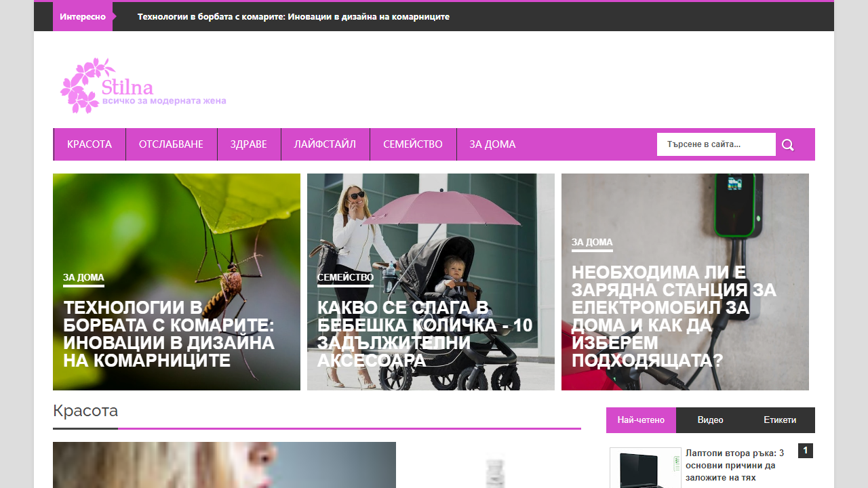Click the За дома tag on charger article
Screen dimensions: 868x488
[591, 242]
